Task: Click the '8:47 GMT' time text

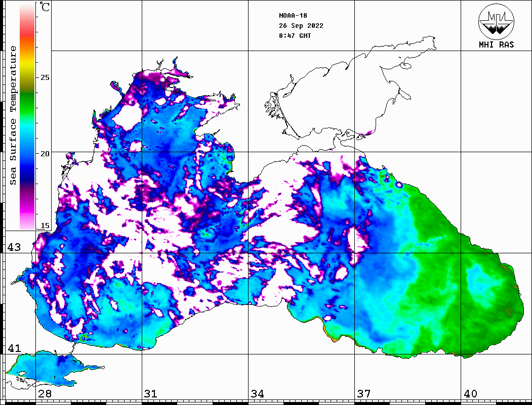Action: click(x=295, y=35)
